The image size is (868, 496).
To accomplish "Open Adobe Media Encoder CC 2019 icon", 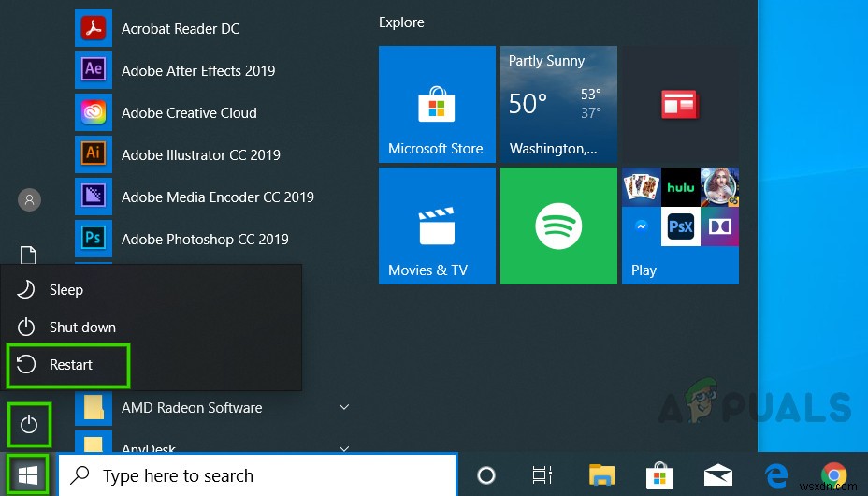I will coord(94,197).
